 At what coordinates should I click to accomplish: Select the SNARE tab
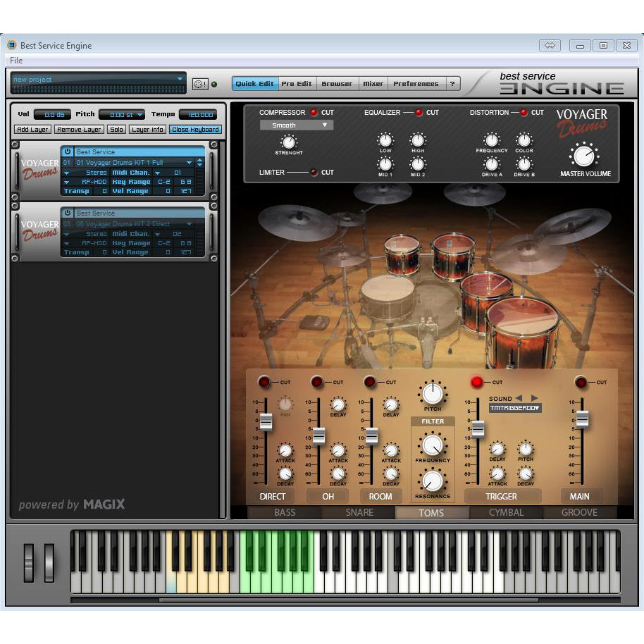point(359,512)
